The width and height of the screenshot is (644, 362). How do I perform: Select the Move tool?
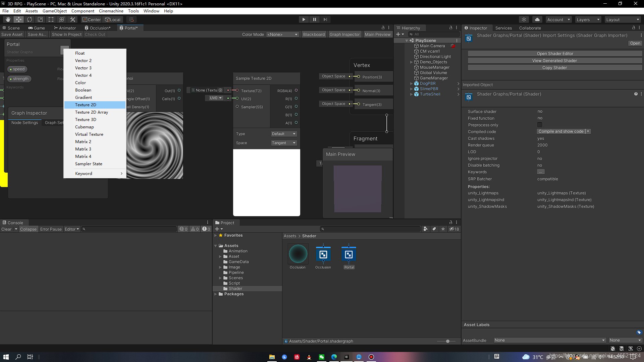[19, 19]
